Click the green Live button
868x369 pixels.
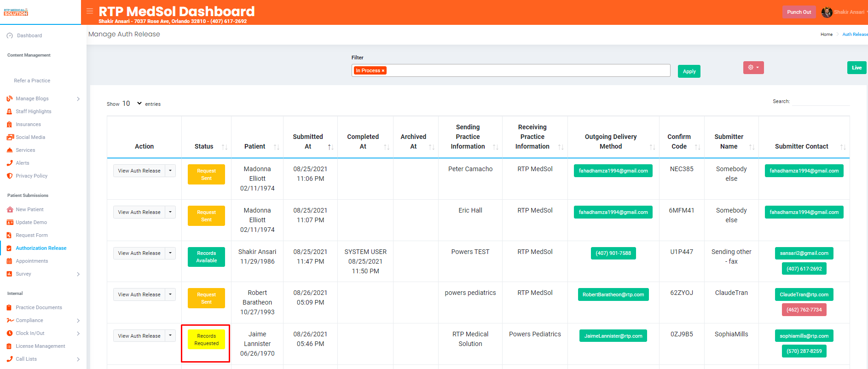tap(856, 68)
